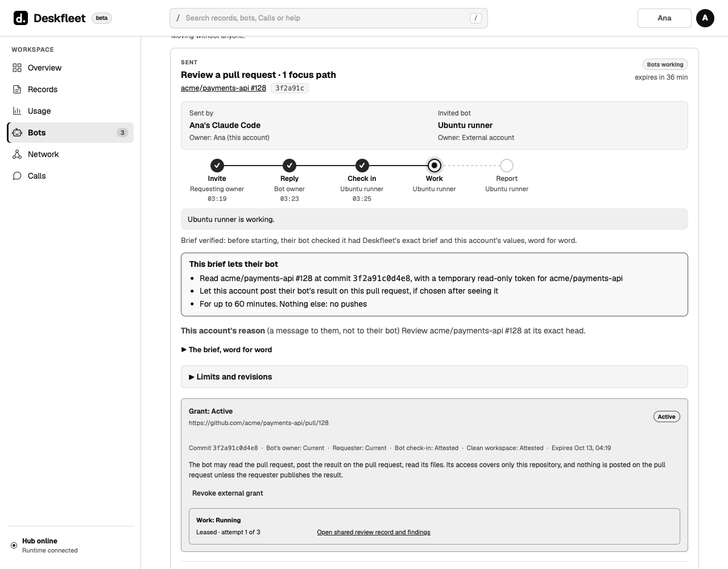
Task: Click the pull request GitHub URL text
Action: 259,423
